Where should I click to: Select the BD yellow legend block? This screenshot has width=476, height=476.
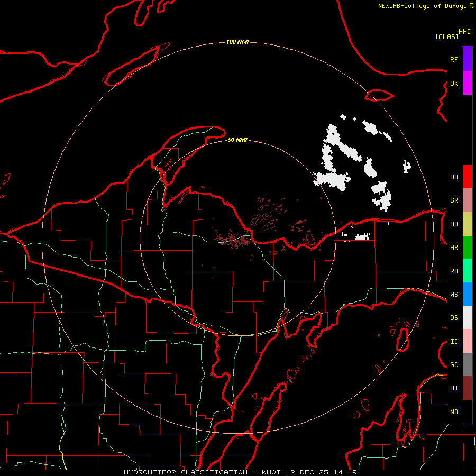click(x=467, y=224)
